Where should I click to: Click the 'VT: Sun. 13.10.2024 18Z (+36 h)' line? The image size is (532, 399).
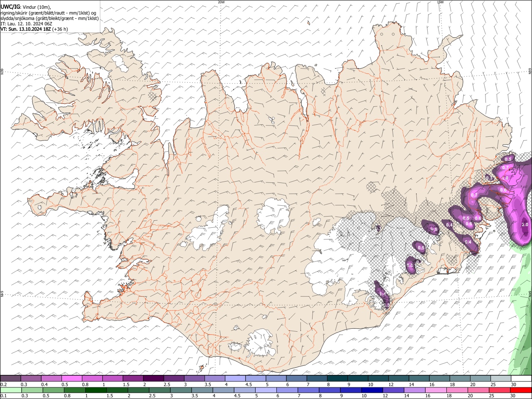(x=34, y=29)
